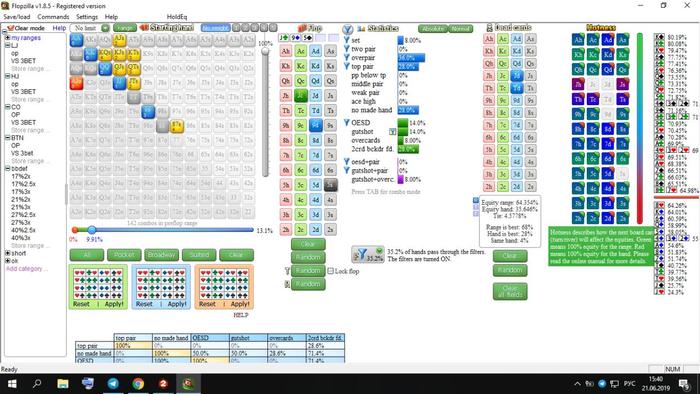The image size is (700, 394).
Task: Click the All range button
Action: [87, 255]
